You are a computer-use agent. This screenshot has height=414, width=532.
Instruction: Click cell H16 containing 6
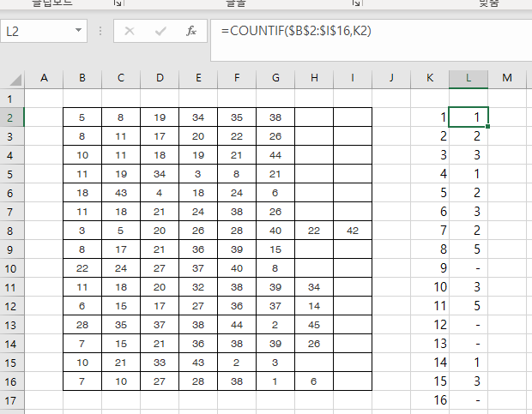pyautogui.click(x=314, y=381)
